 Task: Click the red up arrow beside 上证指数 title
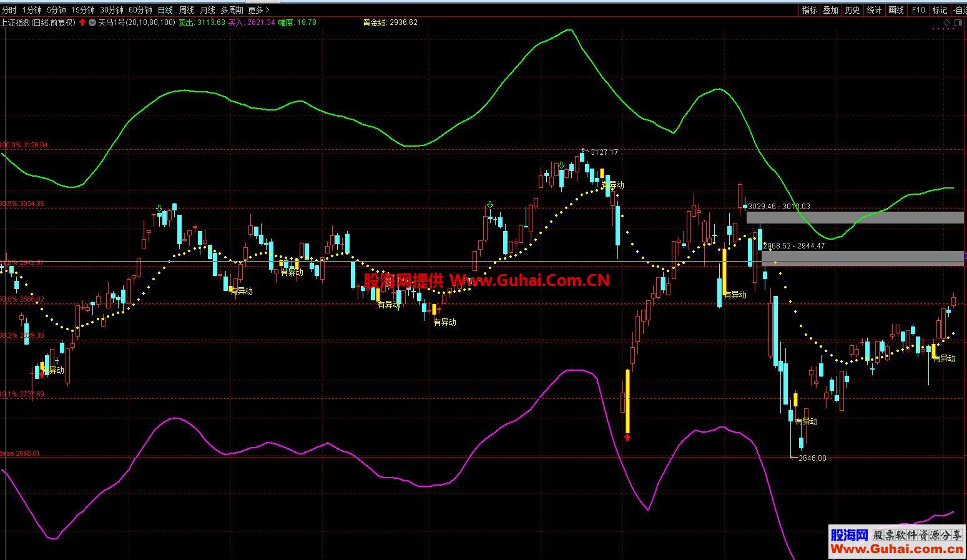(x=82, y=22)
